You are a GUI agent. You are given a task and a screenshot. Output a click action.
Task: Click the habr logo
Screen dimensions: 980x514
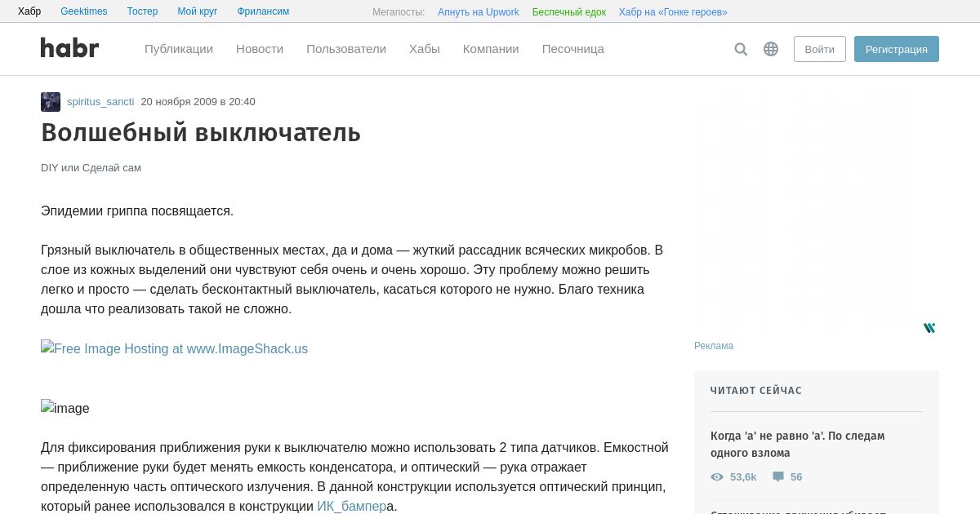click(69, 48)
